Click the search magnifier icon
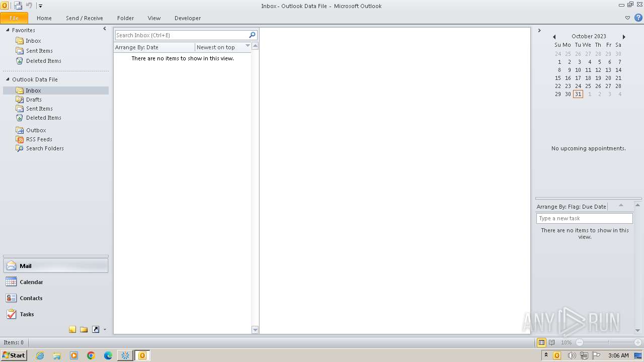This screenshot has width=644, height=362. tap(253, 35)
